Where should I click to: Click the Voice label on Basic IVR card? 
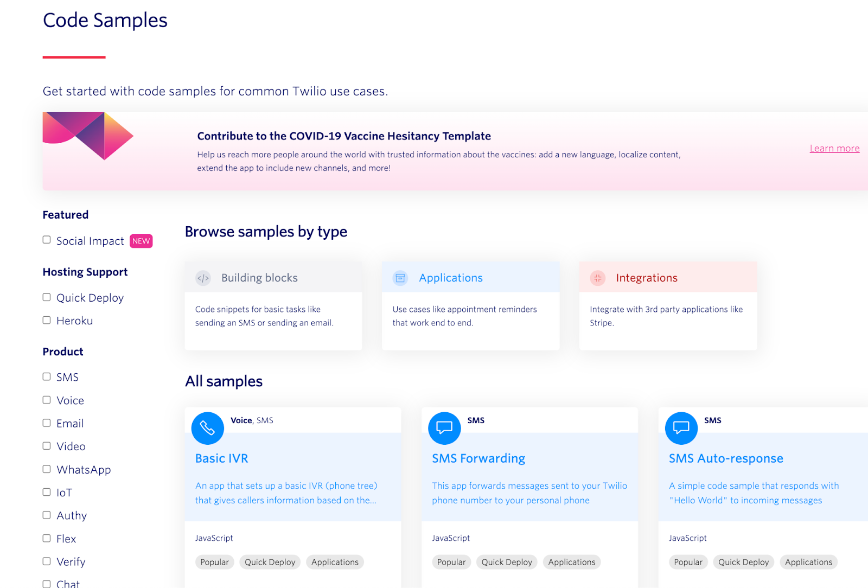241,420
